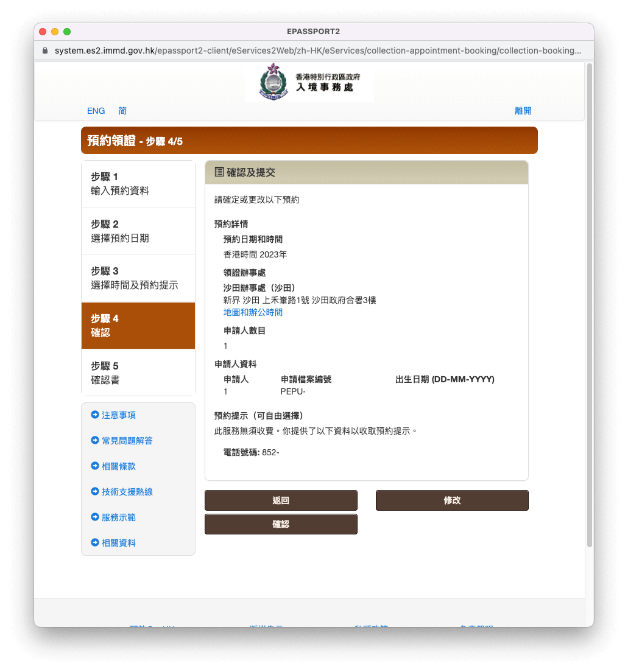Open the 常見問題解答 link
Screen dimensions: 628x672
click(127, 441)
